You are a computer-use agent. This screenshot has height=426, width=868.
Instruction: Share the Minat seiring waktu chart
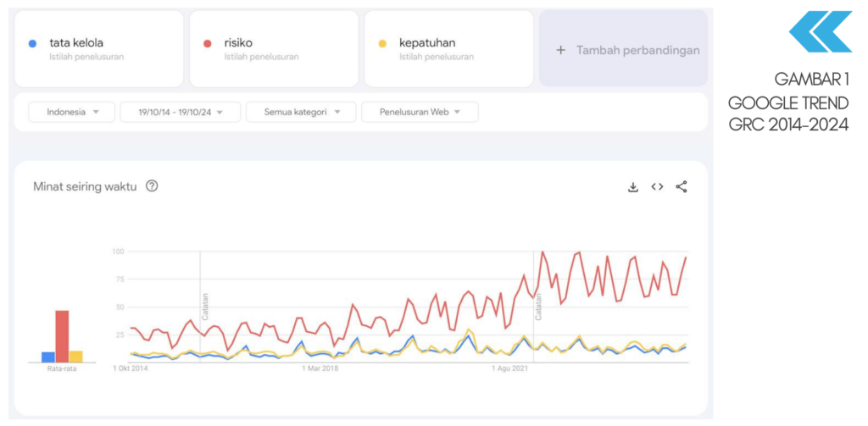pyautogui.click(x=682, y=187)
